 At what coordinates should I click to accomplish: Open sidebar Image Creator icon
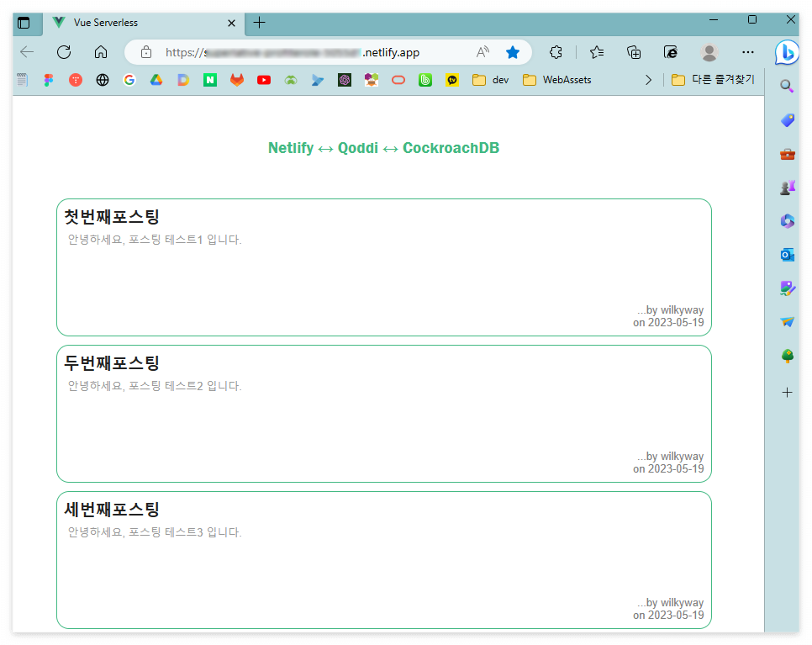coord(787,288)
